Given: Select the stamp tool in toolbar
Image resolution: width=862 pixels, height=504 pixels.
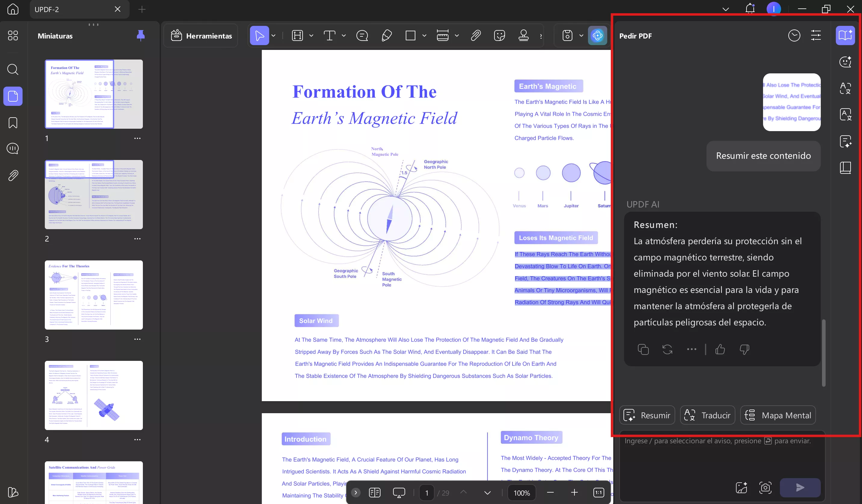Looking at the screenshot, I should [x=523, y=35].
